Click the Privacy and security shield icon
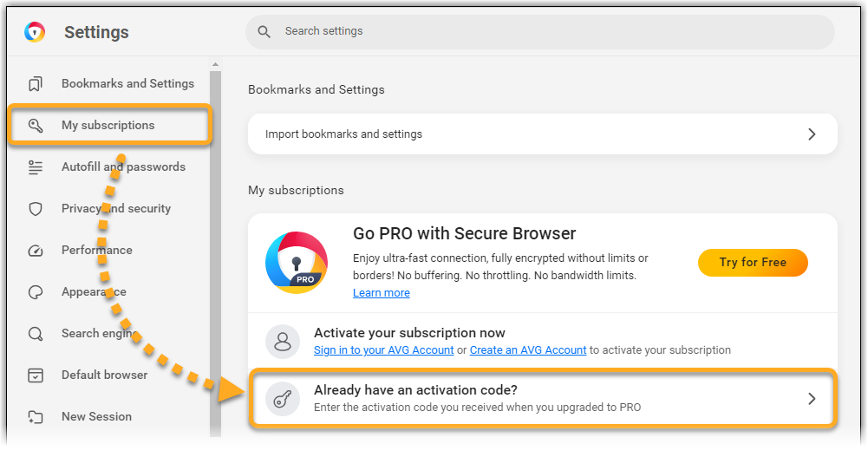The width and height of the screenshot is (868, 457). [36, 209]
